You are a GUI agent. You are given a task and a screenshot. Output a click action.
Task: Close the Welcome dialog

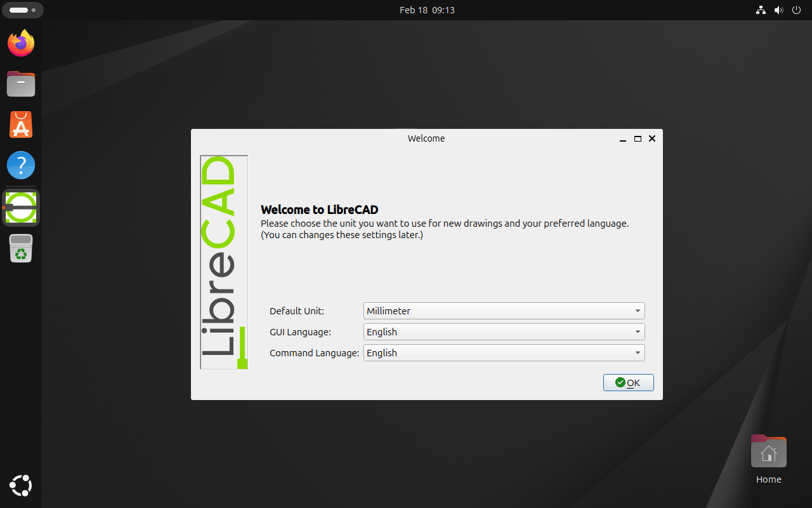click(652, 138)
